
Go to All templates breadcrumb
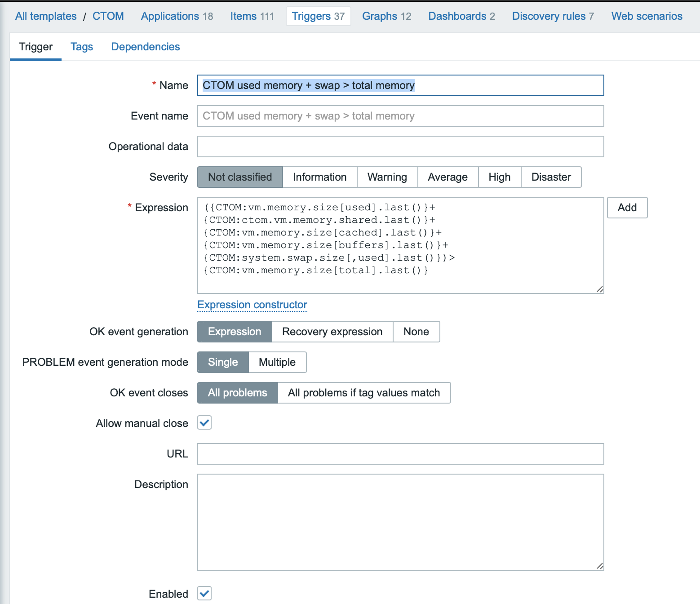[x=46, y=16]
